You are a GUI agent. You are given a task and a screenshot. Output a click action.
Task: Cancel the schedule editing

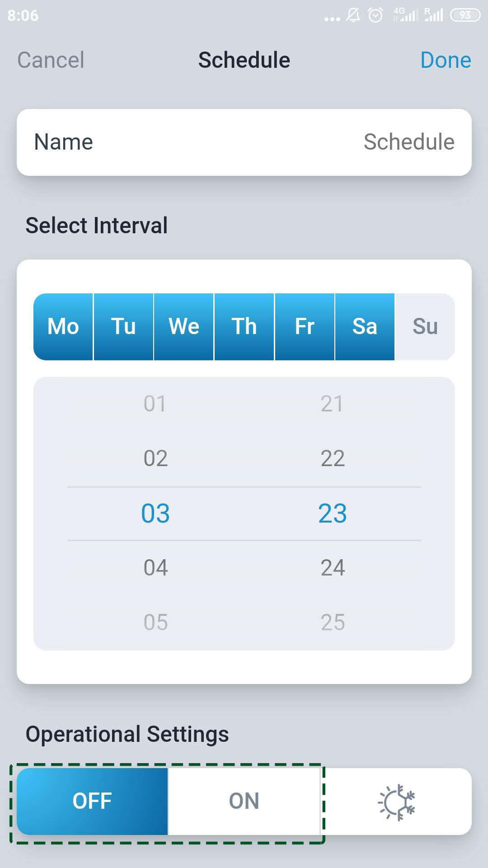51,60
